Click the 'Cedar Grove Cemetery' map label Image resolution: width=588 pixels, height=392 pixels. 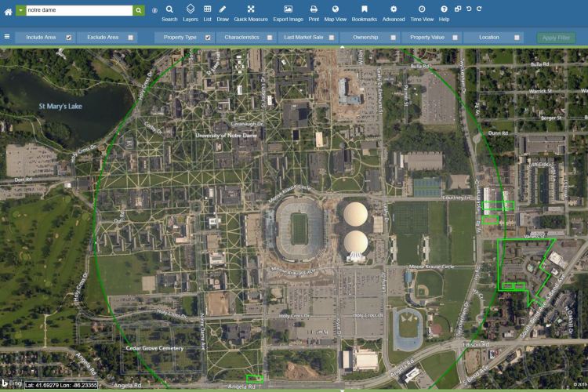pyautogui.click(x=154, y=348)
